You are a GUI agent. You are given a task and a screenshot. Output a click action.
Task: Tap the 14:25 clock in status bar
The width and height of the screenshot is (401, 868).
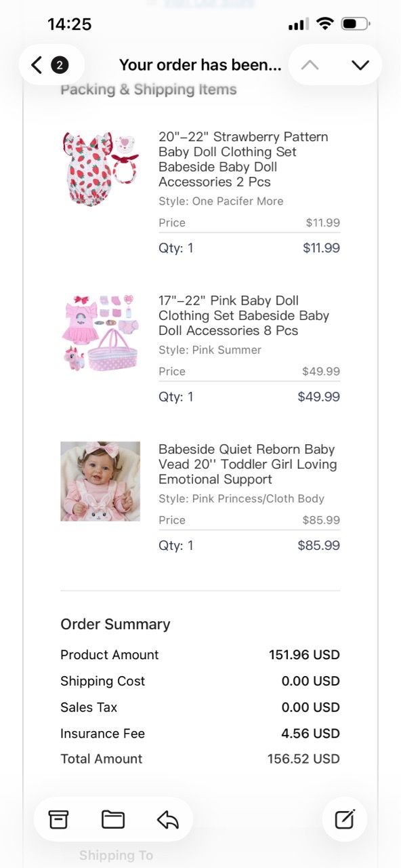click(x=69, y=24)
